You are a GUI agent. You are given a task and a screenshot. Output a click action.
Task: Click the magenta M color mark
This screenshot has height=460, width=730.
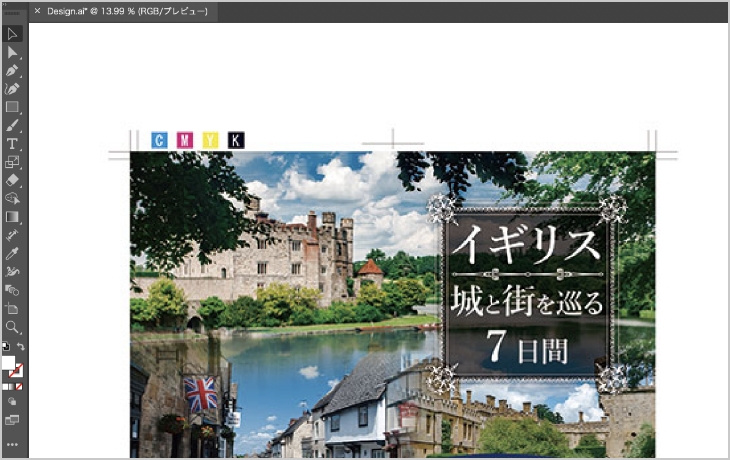tap(185, 140)
